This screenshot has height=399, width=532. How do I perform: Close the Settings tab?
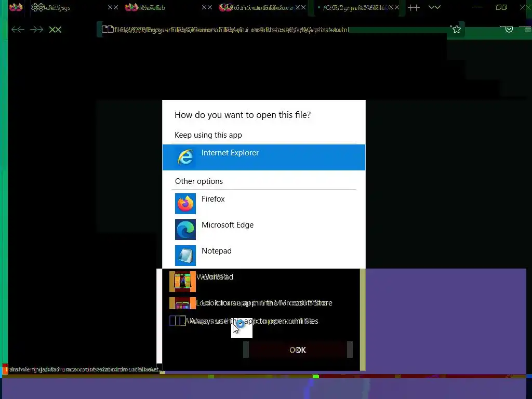(x=113, y=7)
